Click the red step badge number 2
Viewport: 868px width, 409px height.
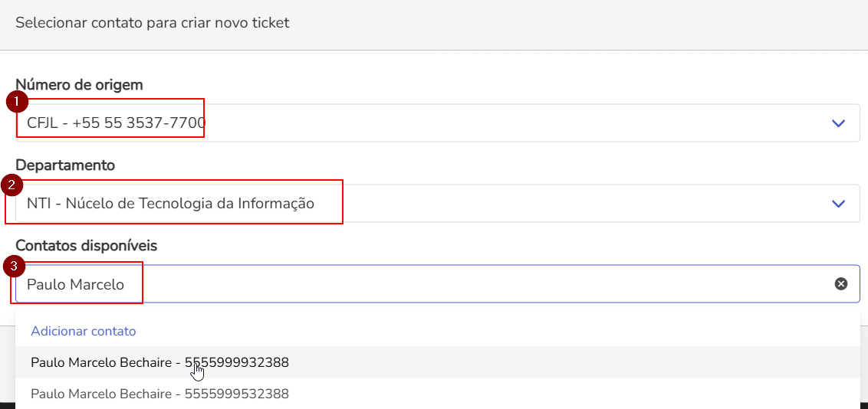pos(13,185)
